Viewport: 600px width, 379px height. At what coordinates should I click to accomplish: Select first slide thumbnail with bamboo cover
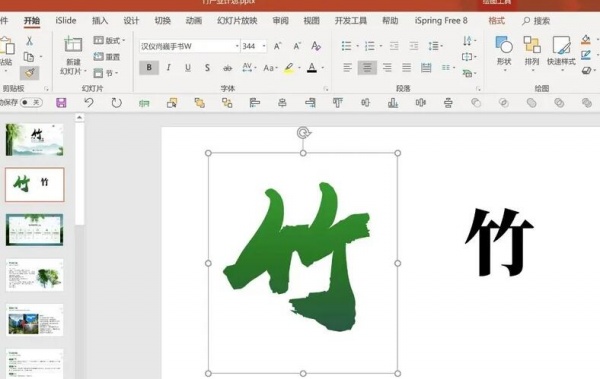coord(34,140)
